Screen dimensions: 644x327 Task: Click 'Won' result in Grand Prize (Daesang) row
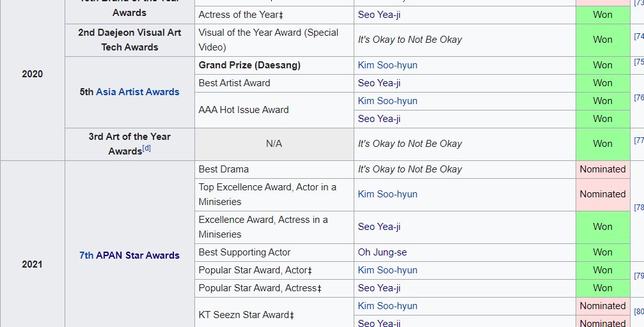click(602, 65)
